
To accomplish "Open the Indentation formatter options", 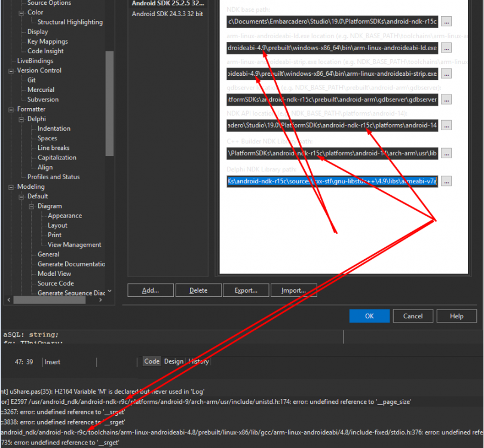I will pos(54,128).
